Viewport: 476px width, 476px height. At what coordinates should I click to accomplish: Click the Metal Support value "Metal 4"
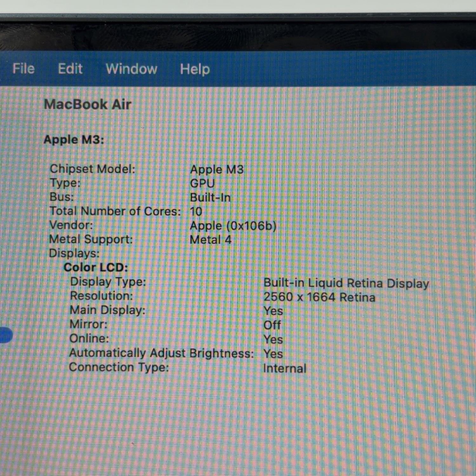tap(210, 240)
